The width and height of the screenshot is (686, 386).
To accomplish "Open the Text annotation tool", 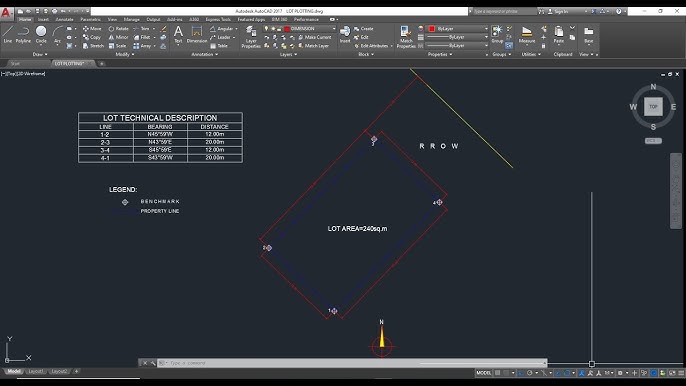I will (x=178, y=34).
